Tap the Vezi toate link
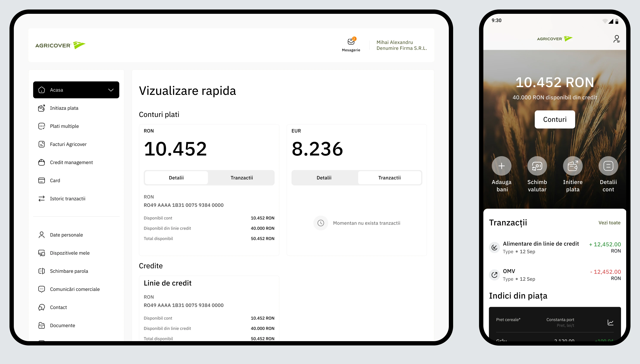Screen dimensions: 640x364 609,223
